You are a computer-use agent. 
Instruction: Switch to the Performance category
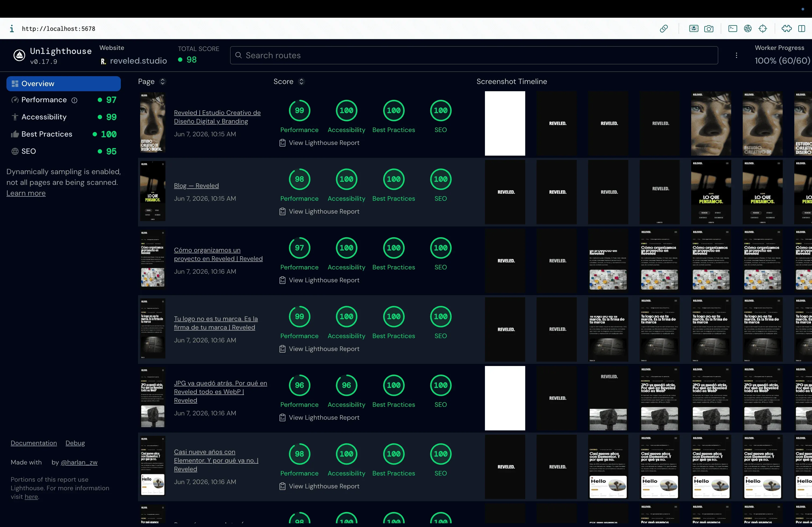tap(63, 100)
